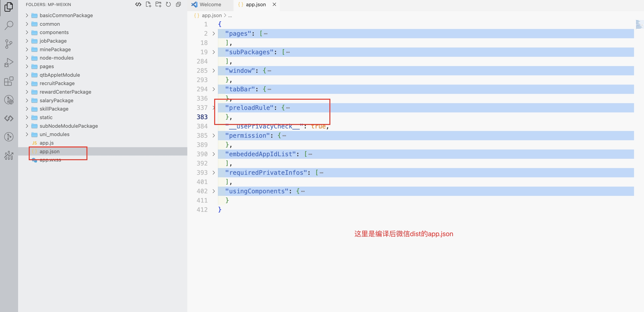Expand the pages folder in explorer
This screenshot has height=312, width=644.
[x=27, y=66]
